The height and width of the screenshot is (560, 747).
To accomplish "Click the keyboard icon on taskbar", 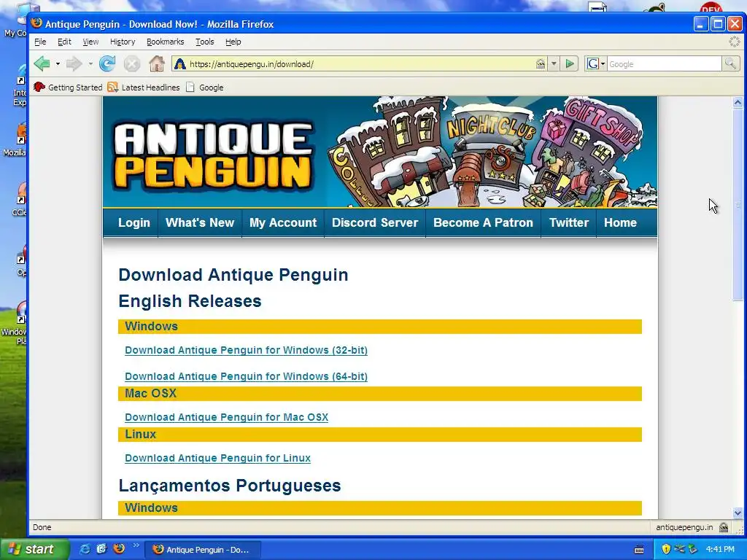I will (639, 550).
